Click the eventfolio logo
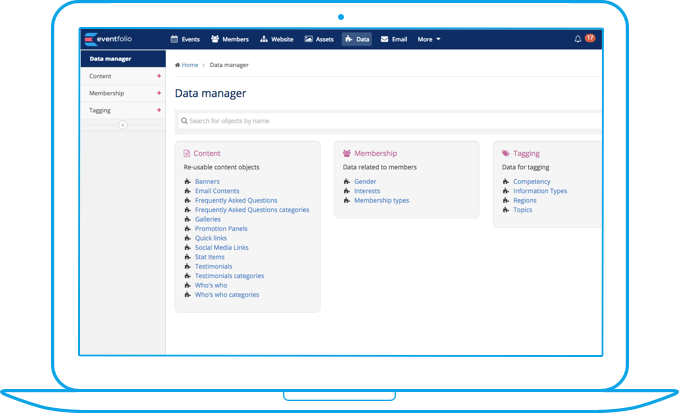The height and width of the screenshot is (413, 679). pos(108,39)
